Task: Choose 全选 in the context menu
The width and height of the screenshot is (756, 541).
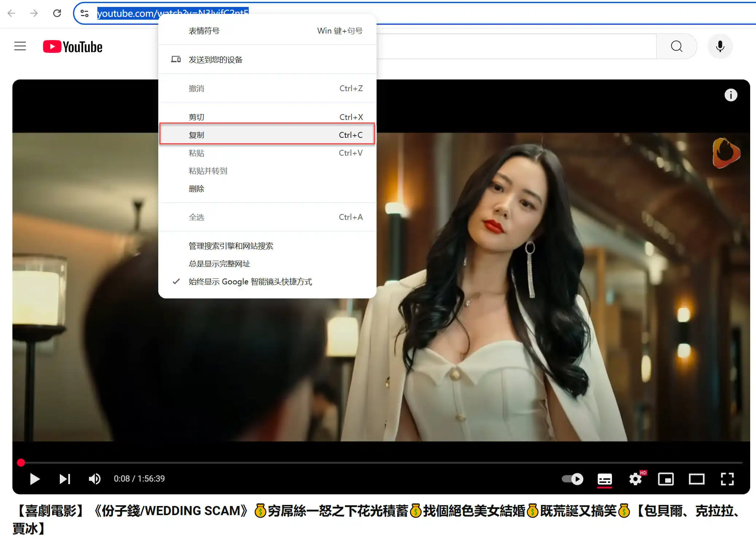Action: click(x=267, y=217)
